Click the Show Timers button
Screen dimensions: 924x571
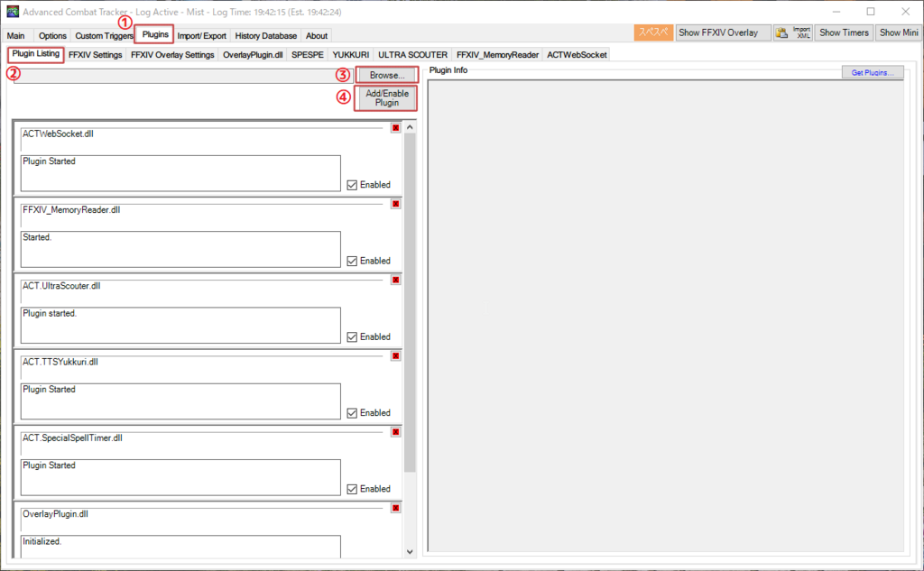[x=844, y=33]
